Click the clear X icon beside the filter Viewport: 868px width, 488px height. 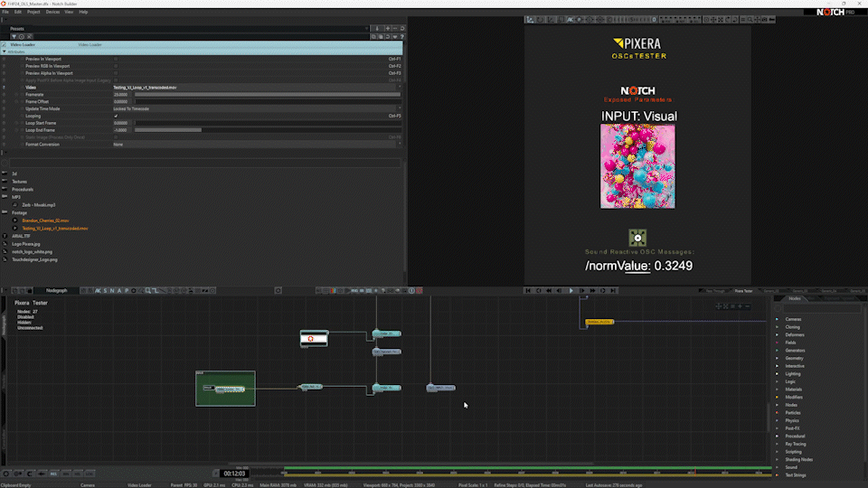click(x=29, y=36)
